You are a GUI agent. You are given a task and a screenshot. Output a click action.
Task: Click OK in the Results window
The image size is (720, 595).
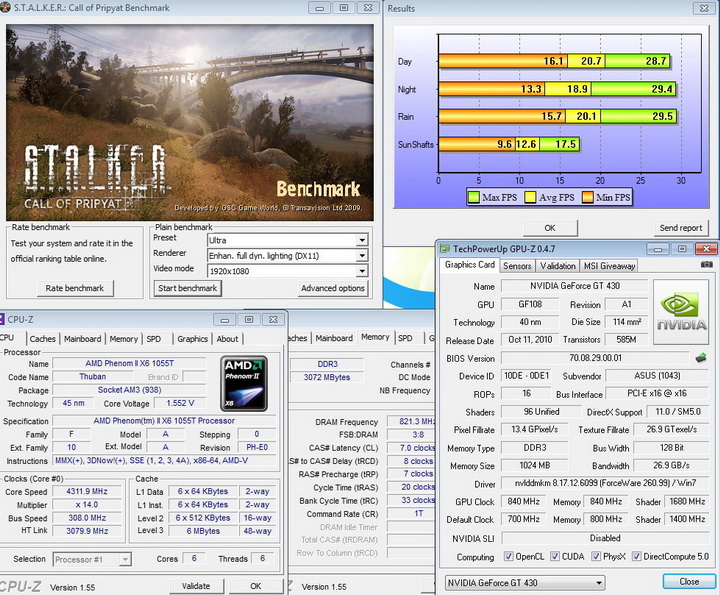click(550, 228)
